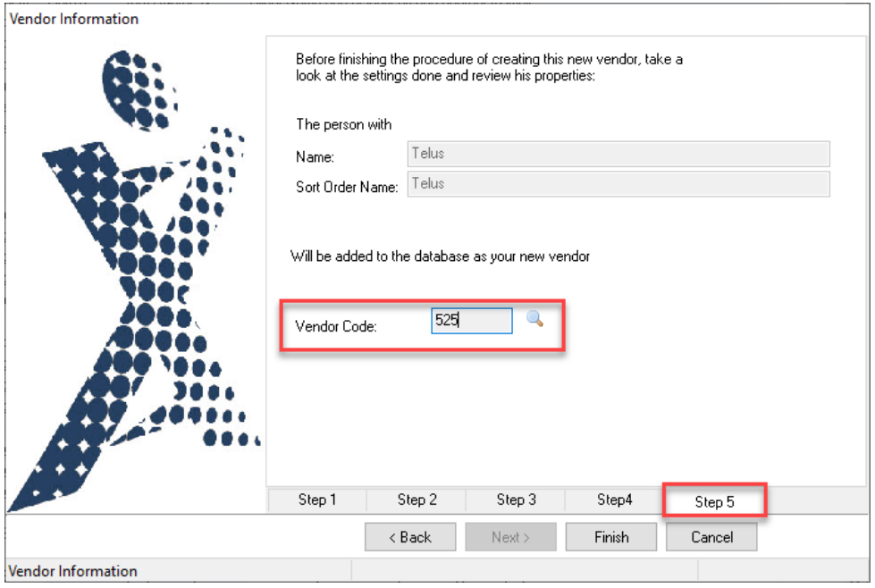Viewport: 875px width, 588px height.
Task: Open the Step 2 tab
Action: point(416,500)
